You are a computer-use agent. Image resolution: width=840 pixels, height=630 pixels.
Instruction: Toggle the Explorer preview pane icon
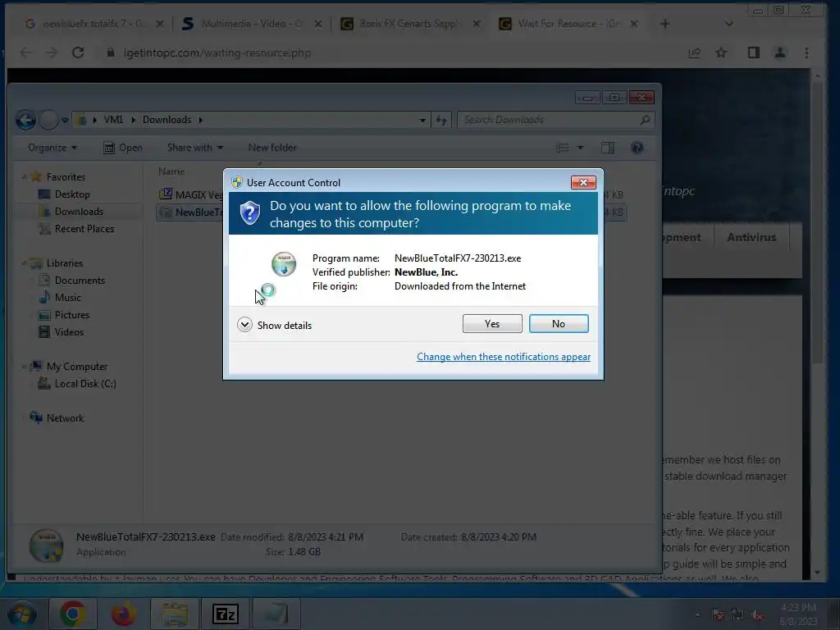pos(608,148)
